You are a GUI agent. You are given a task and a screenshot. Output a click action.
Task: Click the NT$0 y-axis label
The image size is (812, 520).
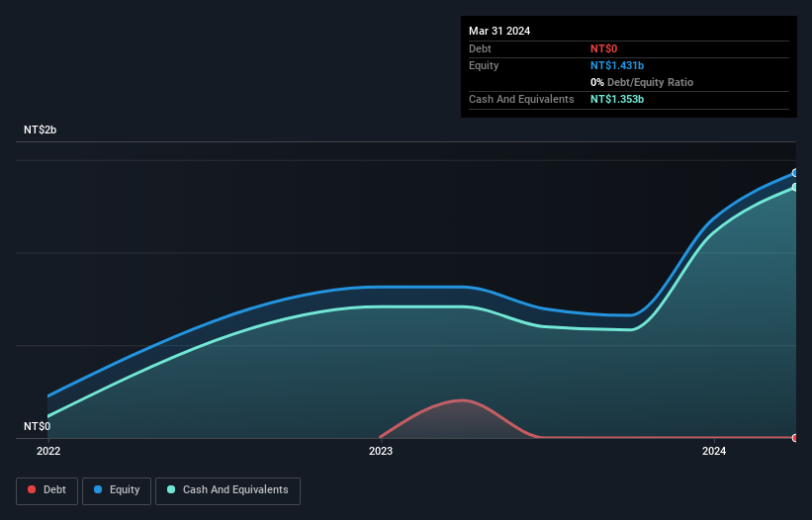pyautogui.click(x=38, y=426)
